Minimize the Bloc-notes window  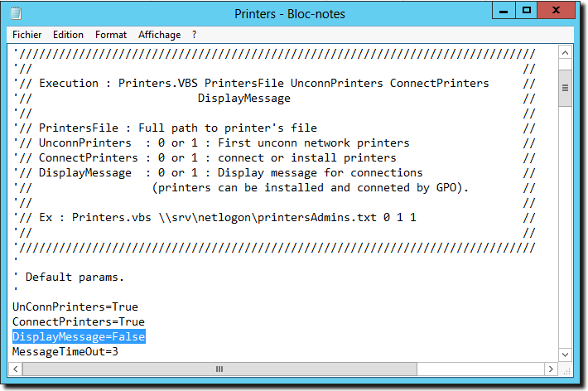coord(504,11)
